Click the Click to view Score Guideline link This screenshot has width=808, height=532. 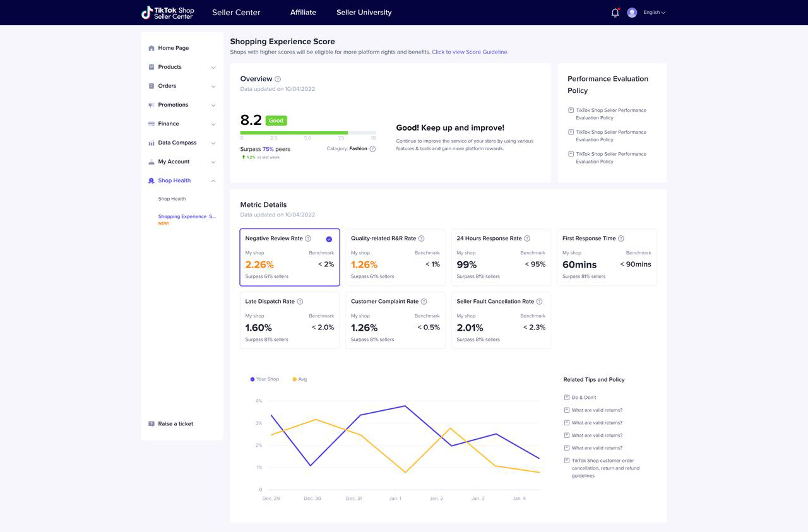click(x=470, y=52)
